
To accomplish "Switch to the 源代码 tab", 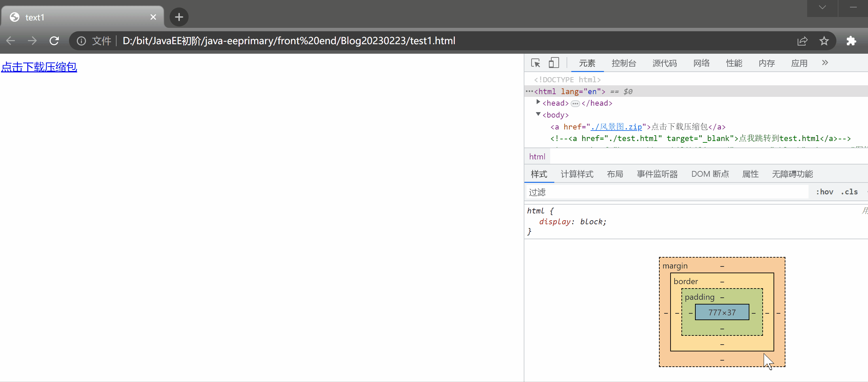I will 665,63.
